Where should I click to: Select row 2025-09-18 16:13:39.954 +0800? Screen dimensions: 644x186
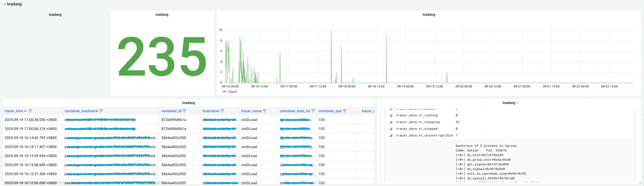tap(188, 156)
